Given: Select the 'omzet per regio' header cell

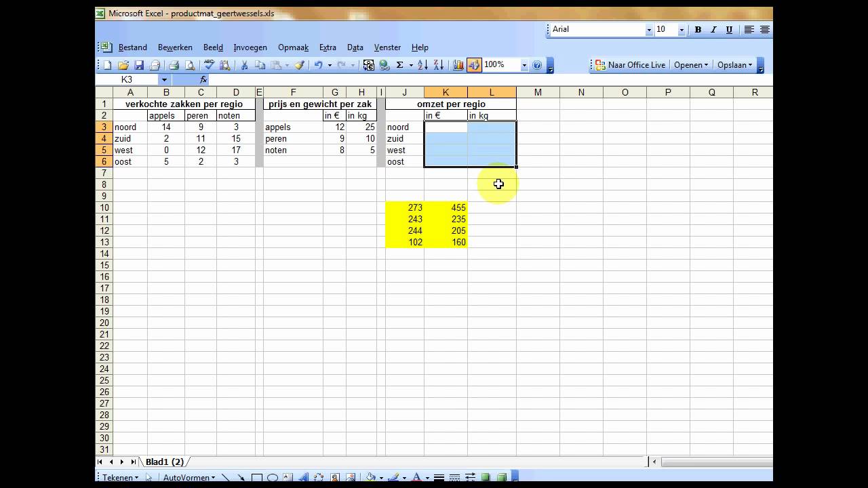Looking at the screenshot, I should pyautogui.click(x=451, y=104).
